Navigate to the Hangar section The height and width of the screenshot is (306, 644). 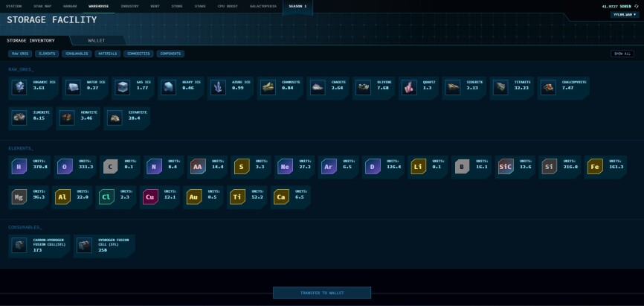coord(70,6)
